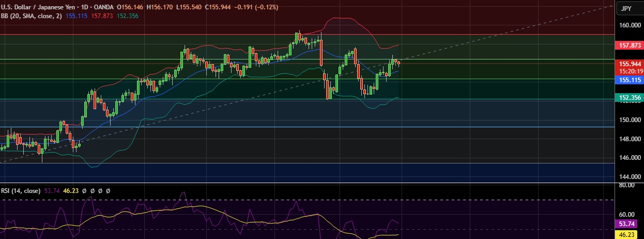Select the BB (20, SMA, close, 2) indicator label
Viewport: 644px width, 239px height.
pos(32,16)
